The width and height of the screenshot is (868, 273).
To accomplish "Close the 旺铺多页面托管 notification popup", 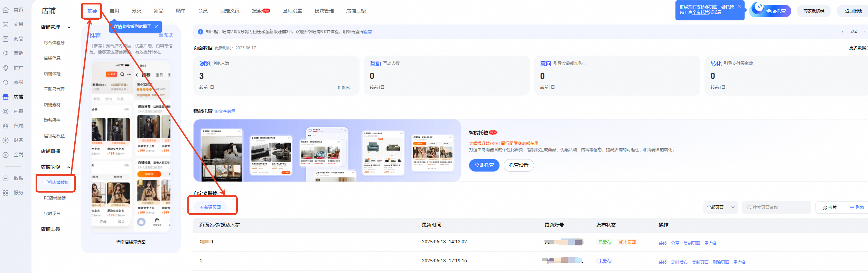I will [x=739, y=6].
